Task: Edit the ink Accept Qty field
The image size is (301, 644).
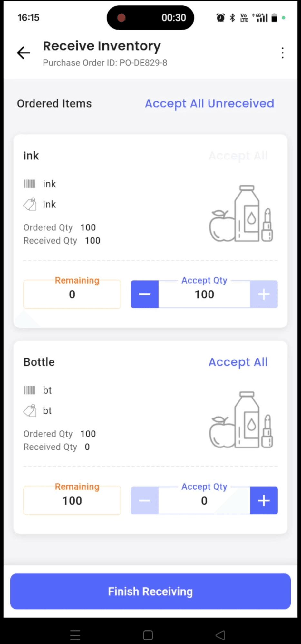Action: 204,294
